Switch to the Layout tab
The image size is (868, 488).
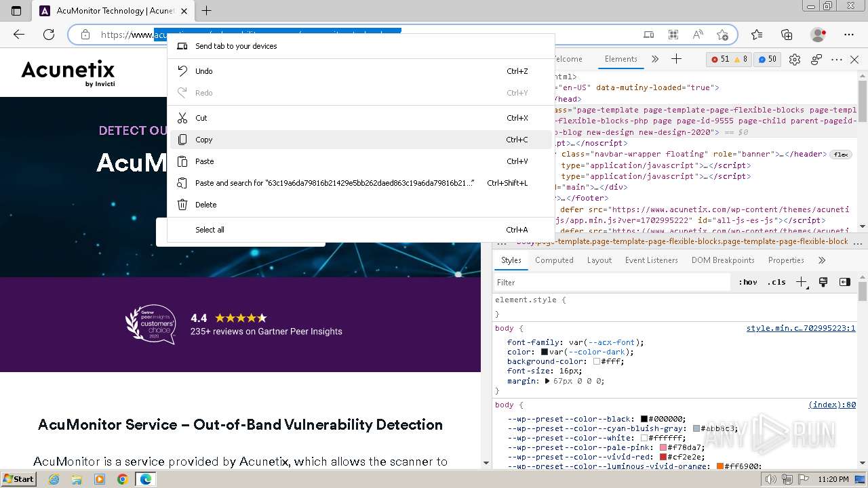(599, 260)
